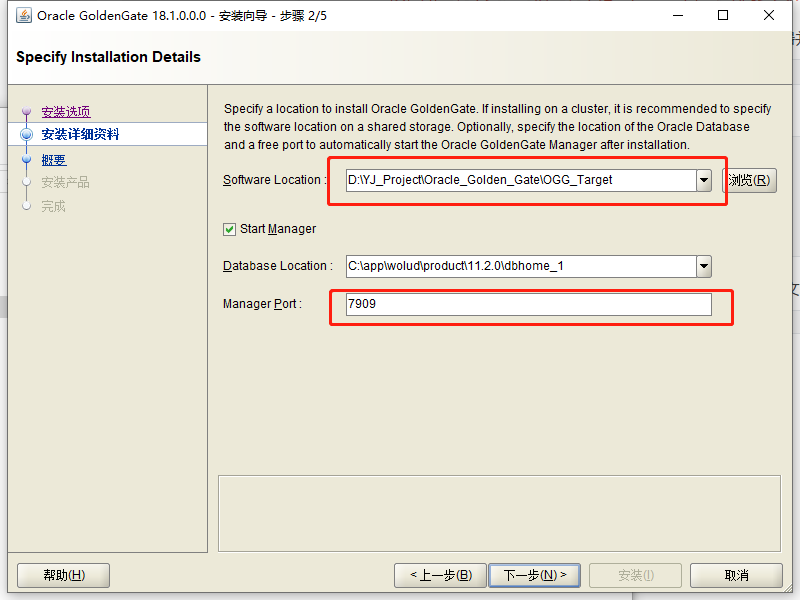Open the Database Location dropdown arrow
Viewport: 800px width, 600px height.
click(x=704, y=266)
